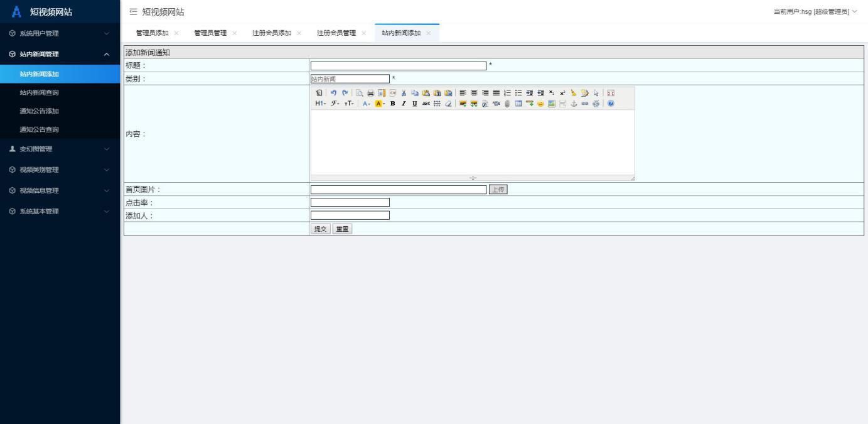Open text color picker
Viewport: 868px width, 424px height.
(x=366, y=103)
